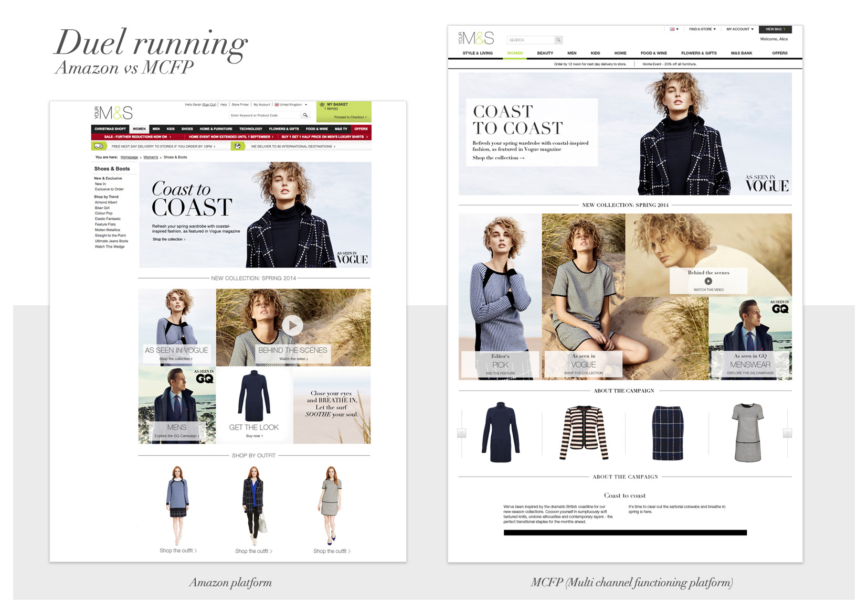The image size is (868, 613).
Task: Select the Shoes nav tab
Action: point(187,128)
